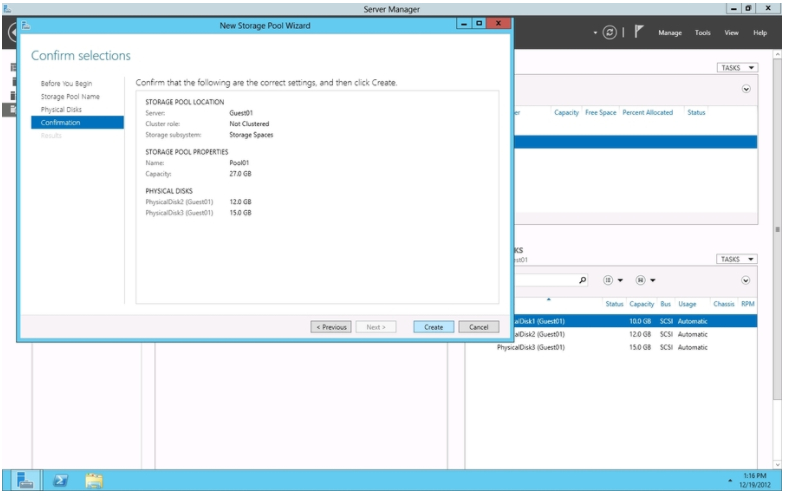
Task: Open File Explorer from the taskbar
Action: point(94,480)
